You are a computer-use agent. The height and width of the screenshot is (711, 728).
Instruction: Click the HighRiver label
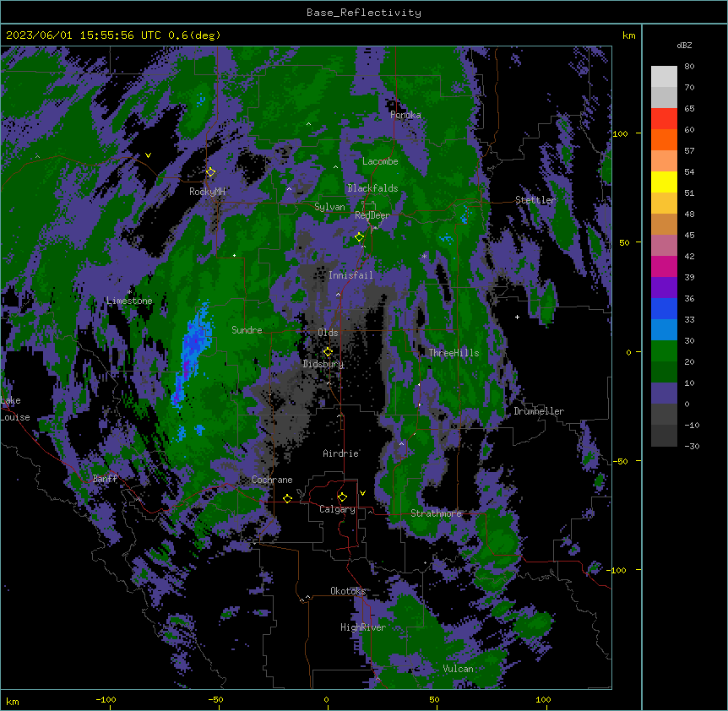[363, 627]
